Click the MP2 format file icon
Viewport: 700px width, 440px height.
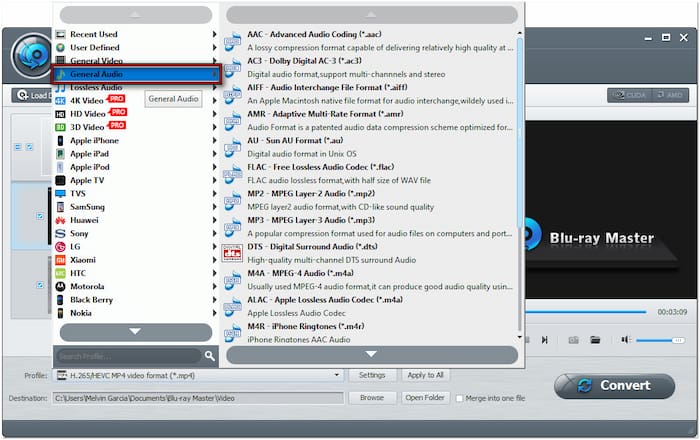pyautogui.click(x=232, y=200)
